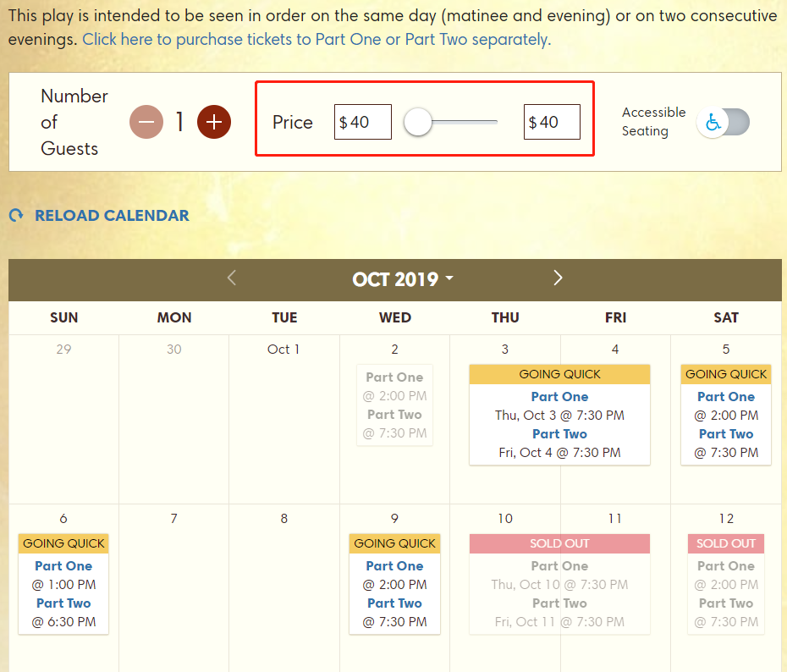Click the SUN column header

(x=63, y=317)
